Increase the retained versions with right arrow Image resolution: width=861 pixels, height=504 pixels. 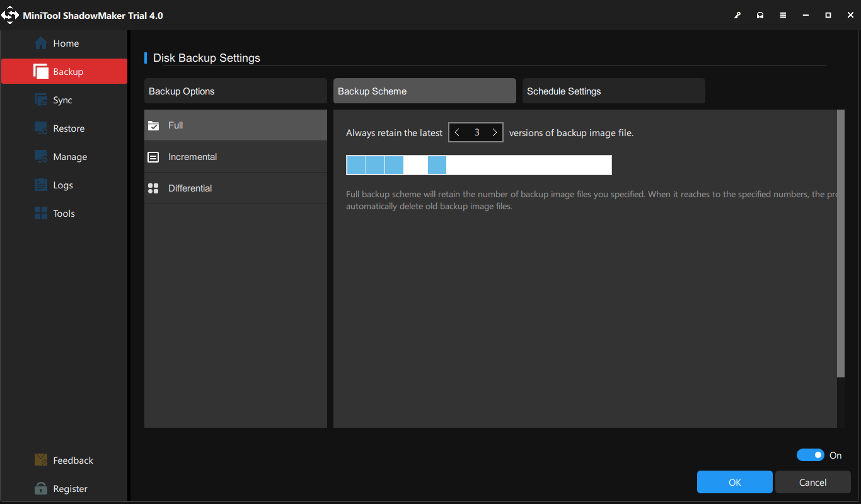tap(495, 132)
